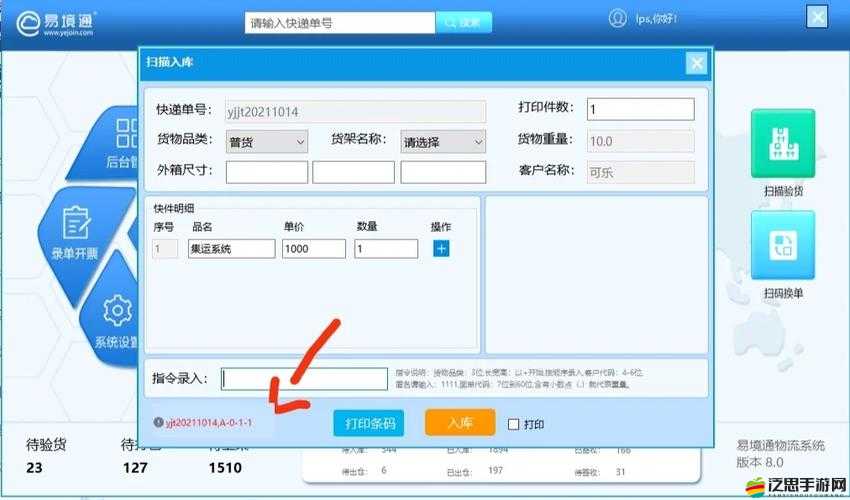Click the 货物重量 field showing 10.0
850x500 pixels.
click(x=640, y=141)
